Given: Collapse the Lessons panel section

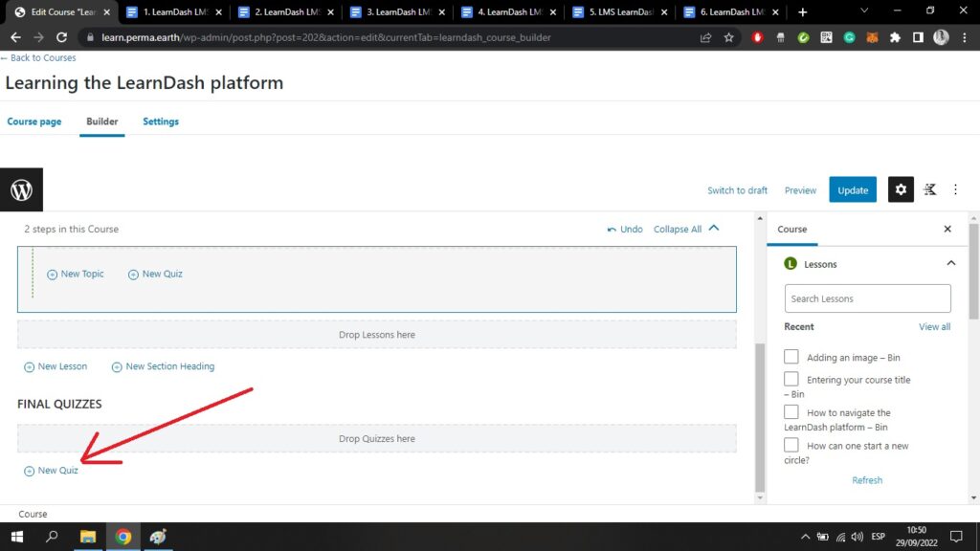Looking at the screenshot, I should [950, 264].
